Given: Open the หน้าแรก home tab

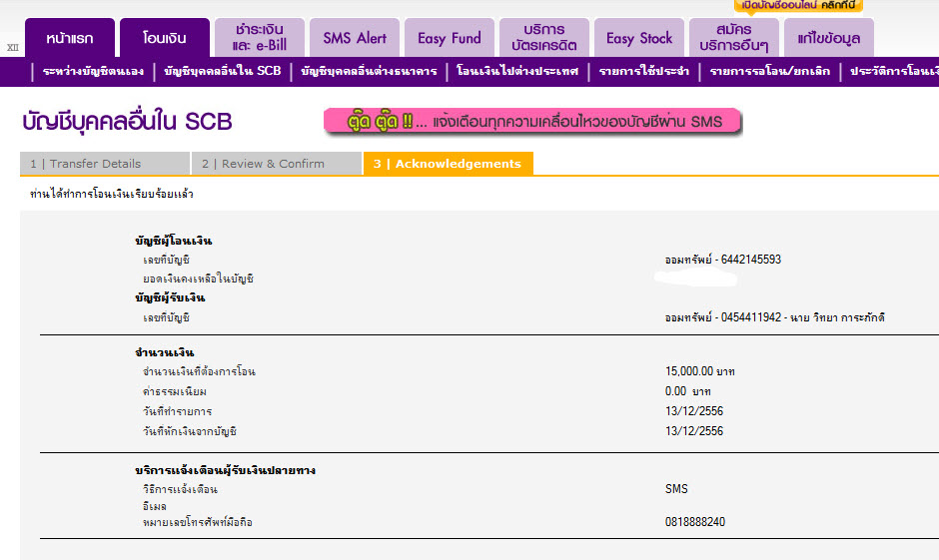Looking at the screenshot, I should pyautogui.click(x=70, y=38).
